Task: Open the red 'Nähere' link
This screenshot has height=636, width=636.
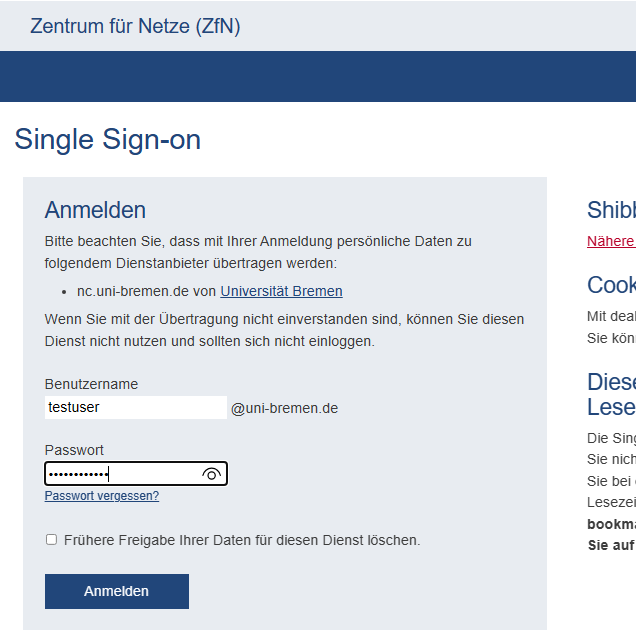Action: (610, 241)
